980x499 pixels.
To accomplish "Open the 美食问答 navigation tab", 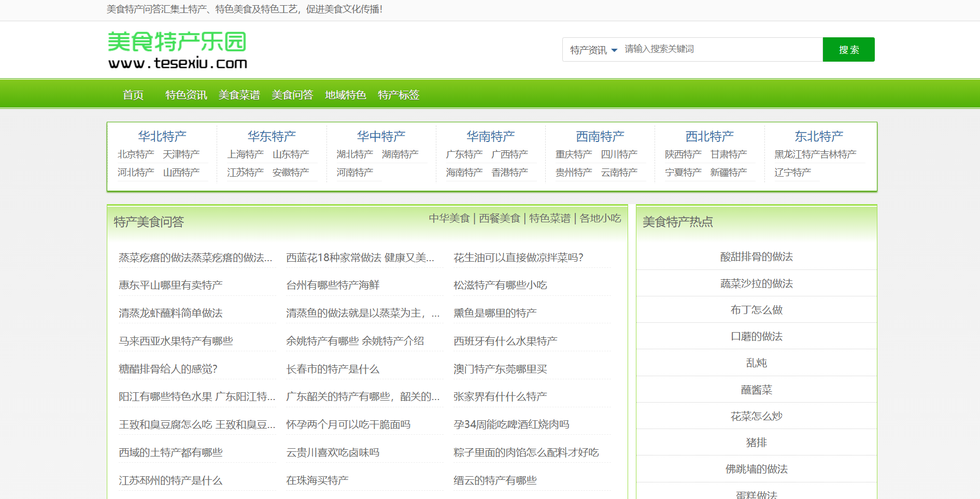I will pyautogui.click(x=292, y=95).
